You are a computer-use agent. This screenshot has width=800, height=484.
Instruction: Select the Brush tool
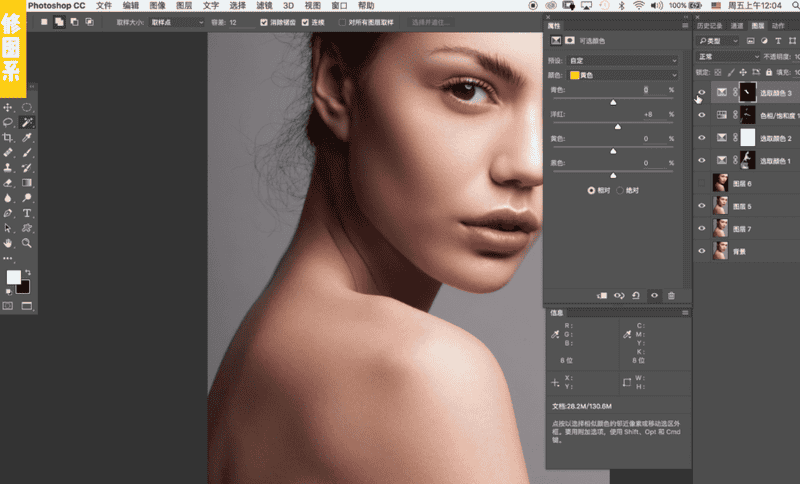(27, 152)
